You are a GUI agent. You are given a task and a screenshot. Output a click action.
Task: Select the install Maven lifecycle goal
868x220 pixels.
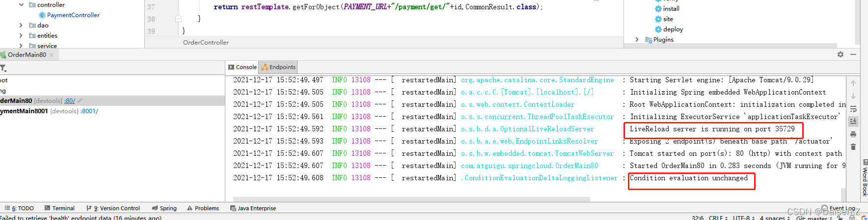tap(671, 9)
